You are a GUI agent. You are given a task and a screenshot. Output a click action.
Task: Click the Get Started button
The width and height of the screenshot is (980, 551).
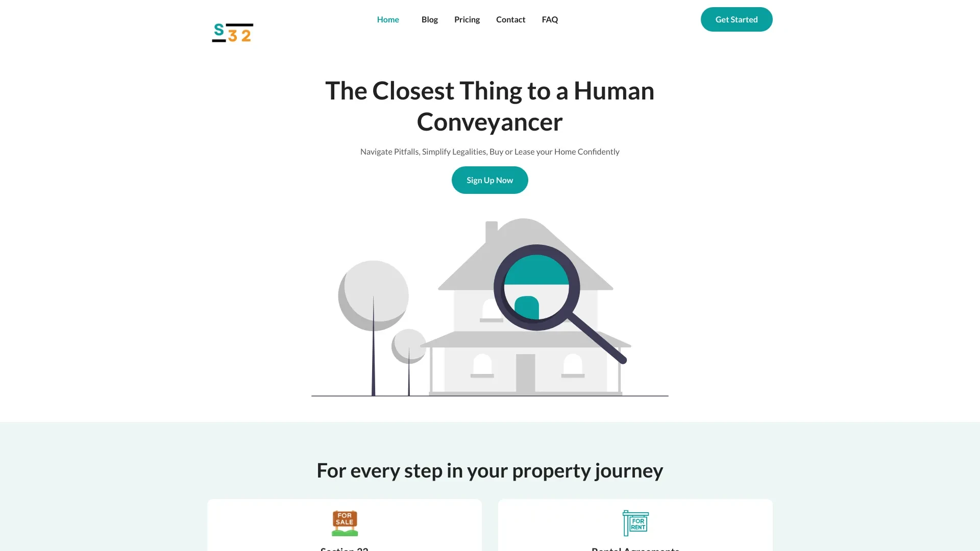point(737,19)
